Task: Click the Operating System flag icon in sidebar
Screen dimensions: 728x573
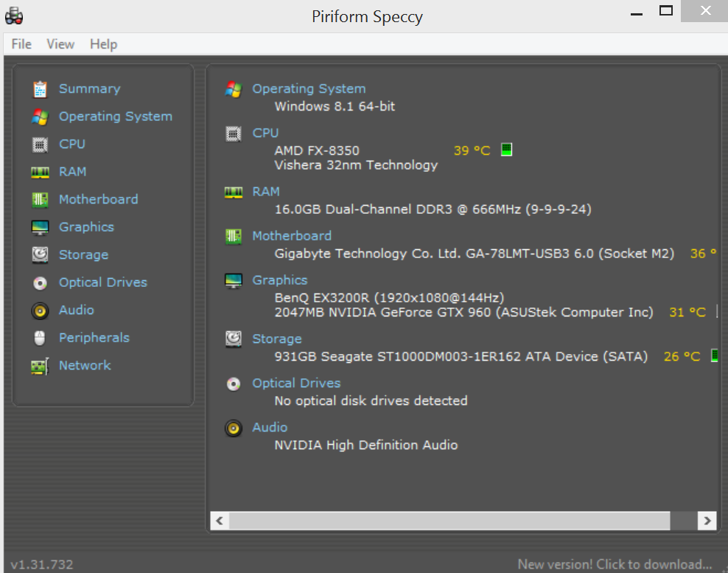Action: pos(40,117)
